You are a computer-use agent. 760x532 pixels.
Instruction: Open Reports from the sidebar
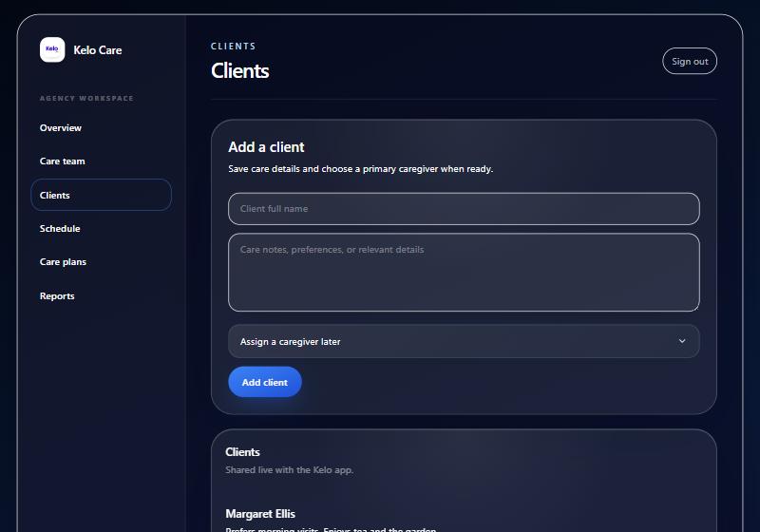pos(57,296)
